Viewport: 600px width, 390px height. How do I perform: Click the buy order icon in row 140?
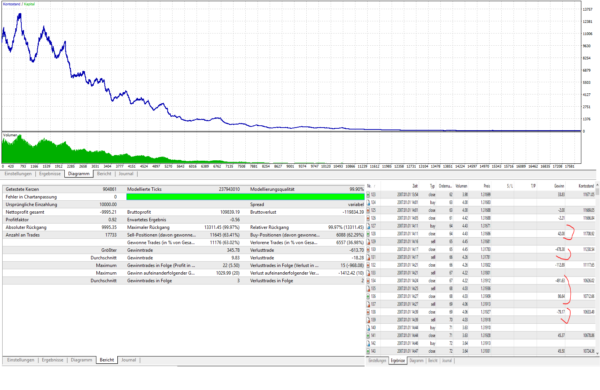pos(368,328)
